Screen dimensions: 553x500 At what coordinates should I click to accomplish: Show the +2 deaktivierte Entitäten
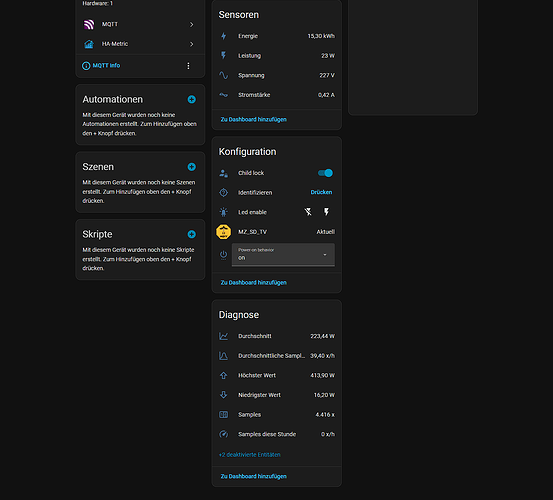click(x=250, y=455)
